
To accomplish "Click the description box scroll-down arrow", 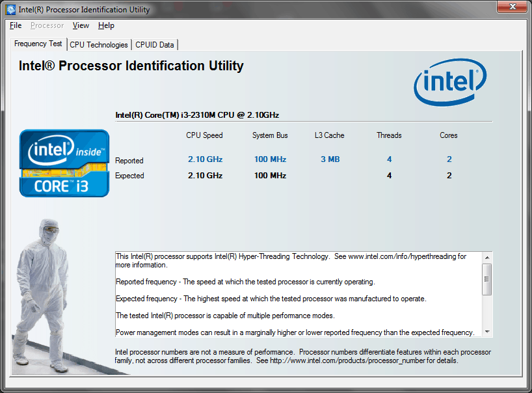I will pyautogui.click(x=487, y=332).
